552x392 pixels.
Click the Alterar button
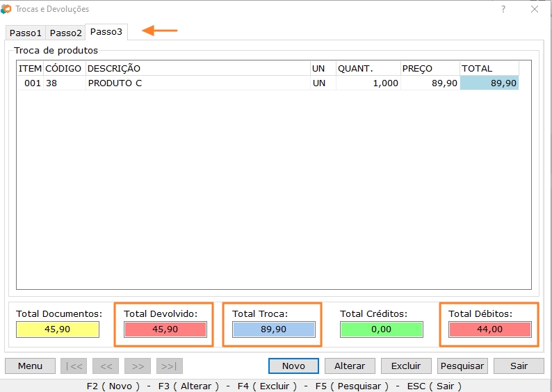point(350,366)
